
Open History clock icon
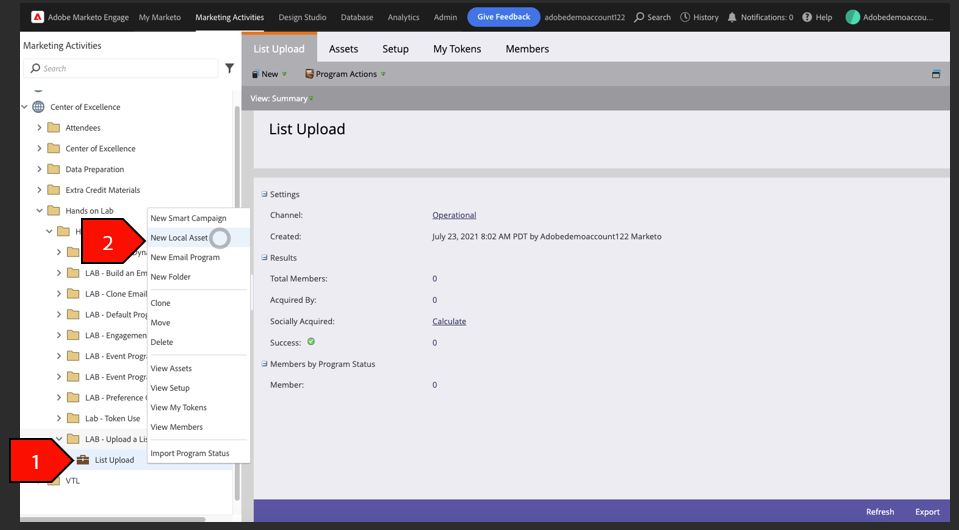(685, 17)
